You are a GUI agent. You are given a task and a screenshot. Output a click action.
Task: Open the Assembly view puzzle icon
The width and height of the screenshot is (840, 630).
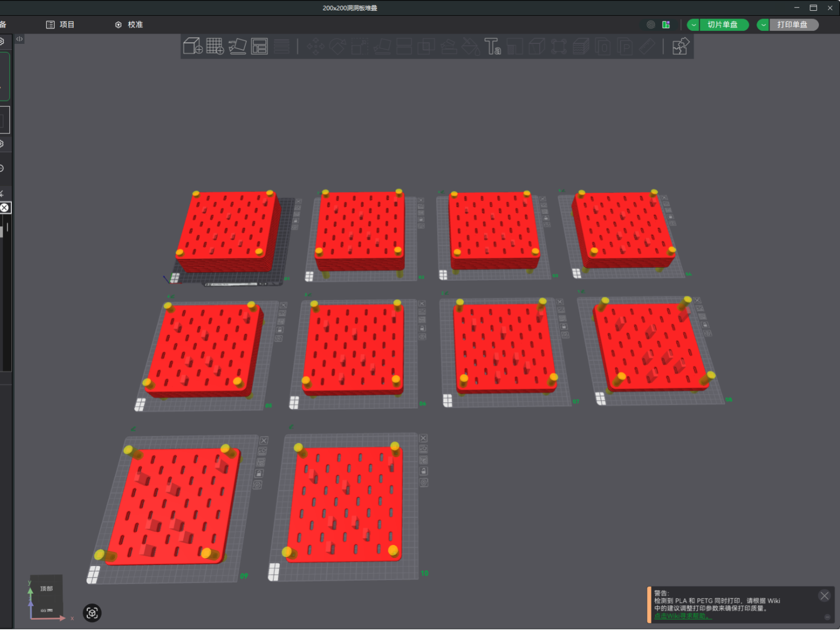pyautogui.click(x=681, y=46)
